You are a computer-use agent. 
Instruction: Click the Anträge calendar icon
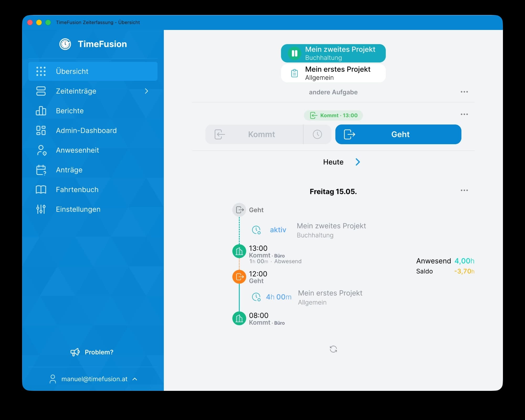[x=41, y=170]
